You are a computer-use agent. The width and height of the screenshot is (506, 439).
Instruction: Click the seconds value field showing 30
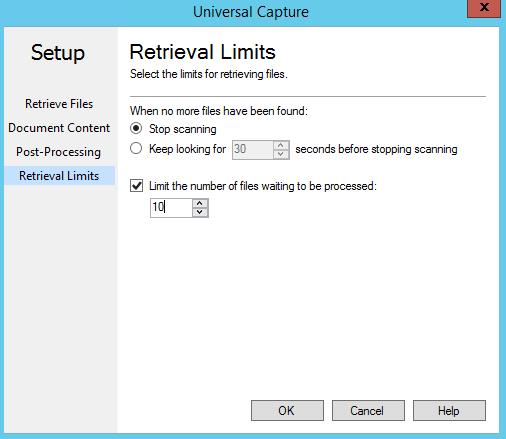coord(253,150)
